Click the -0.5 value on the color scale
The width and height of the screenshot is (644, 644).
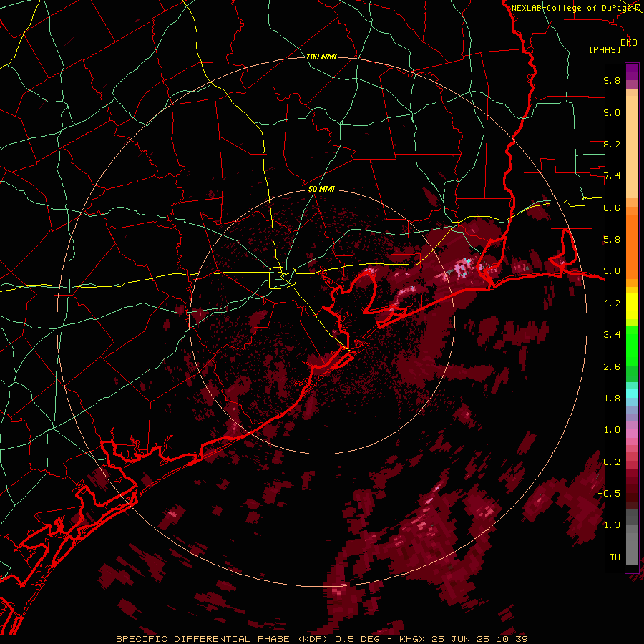[609, 494]
